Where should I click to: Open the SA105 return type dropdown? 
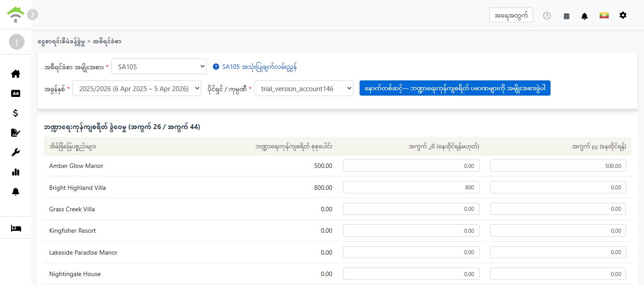tap(159, 67)
